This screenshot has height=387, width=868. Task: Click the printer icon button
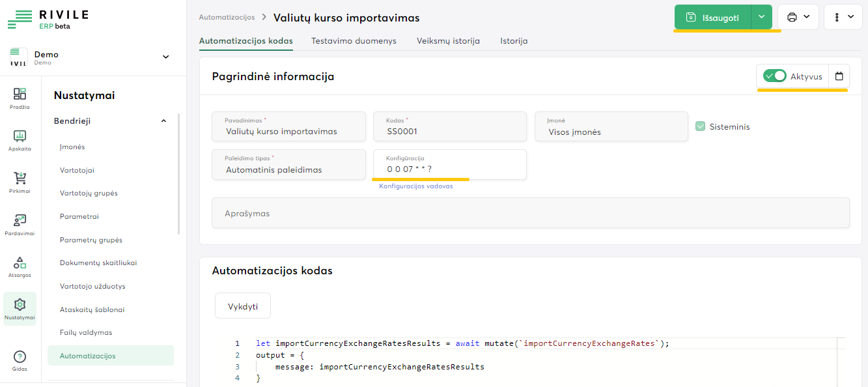tap(798, 17)
